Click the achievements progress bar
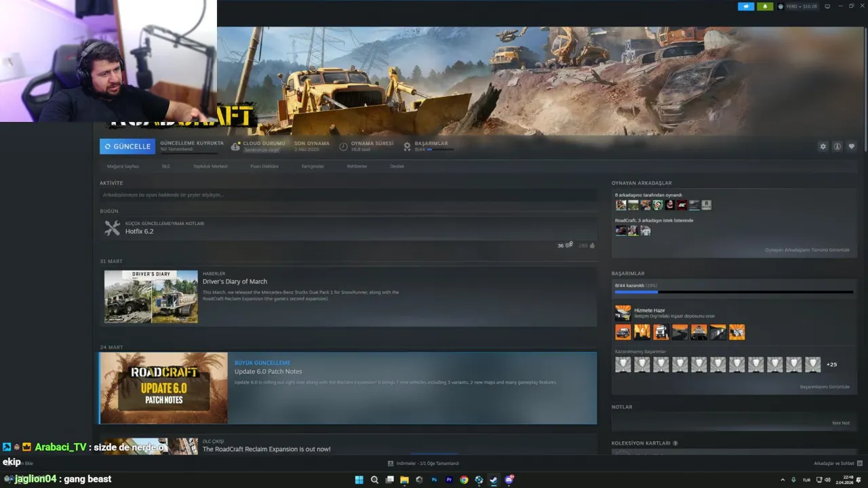This screenshot has width=868, height=488. (x=734, y=292)
